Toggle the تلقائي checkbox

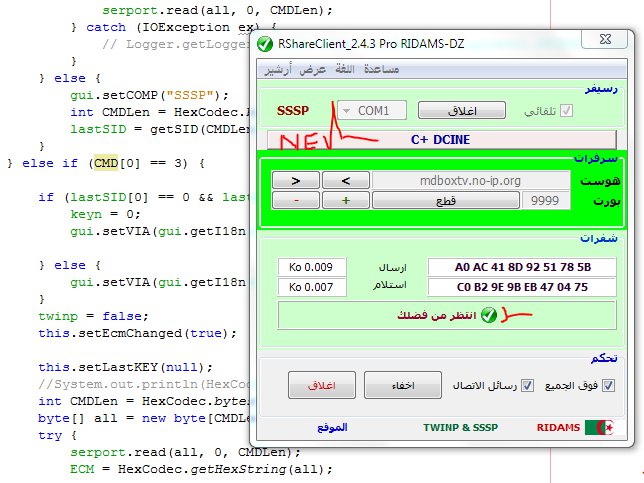[566, 111]
